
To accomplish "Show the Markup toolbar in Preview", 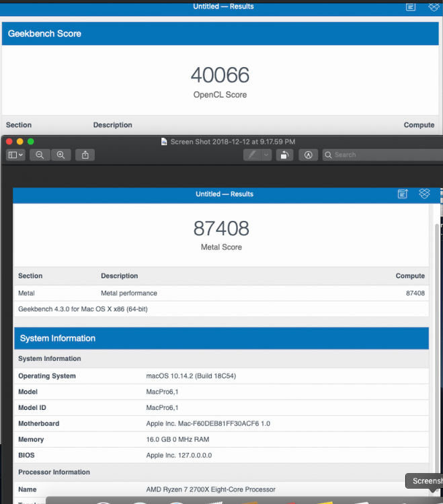I will [309, 155].
